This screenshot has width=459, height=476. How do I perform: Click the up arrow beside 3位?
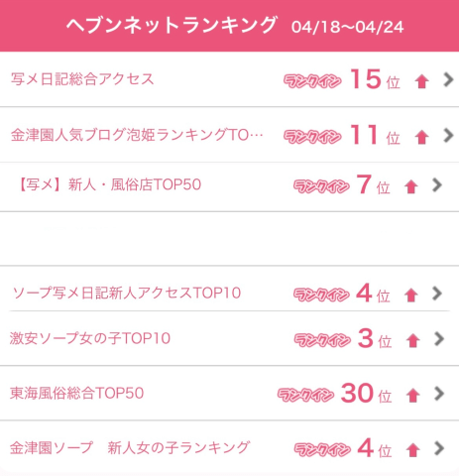point(412,340)
